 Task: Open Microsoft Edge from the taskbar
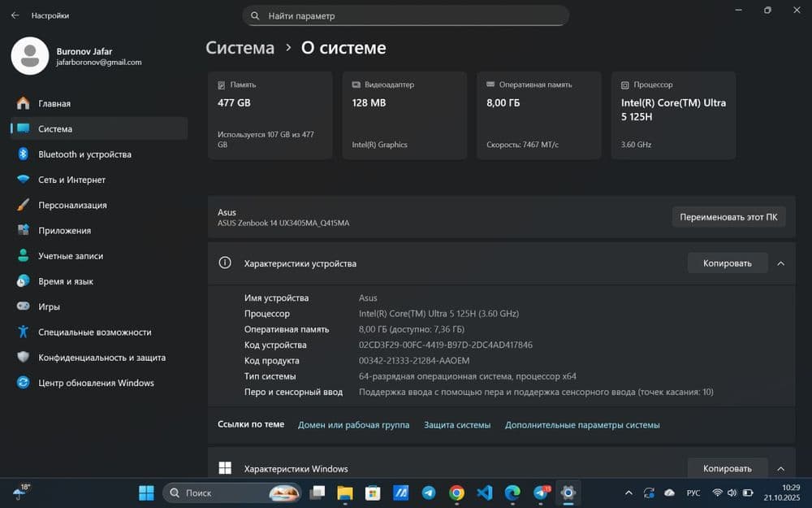click(512, 493)
